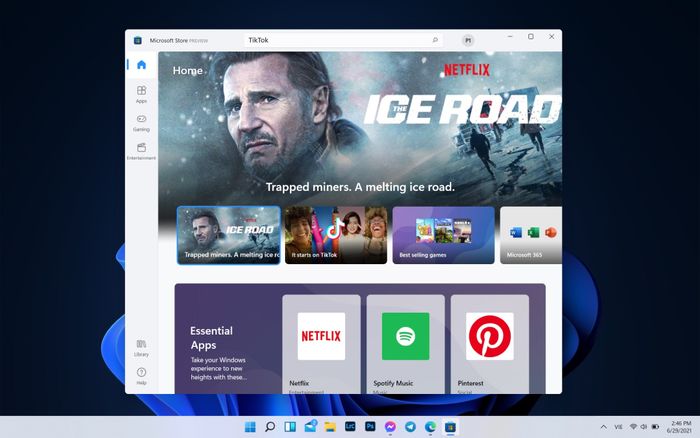Screen dimensions: 700x438
Task: Select the Microsoft 365 thumbnail
Action: point(531,235)
